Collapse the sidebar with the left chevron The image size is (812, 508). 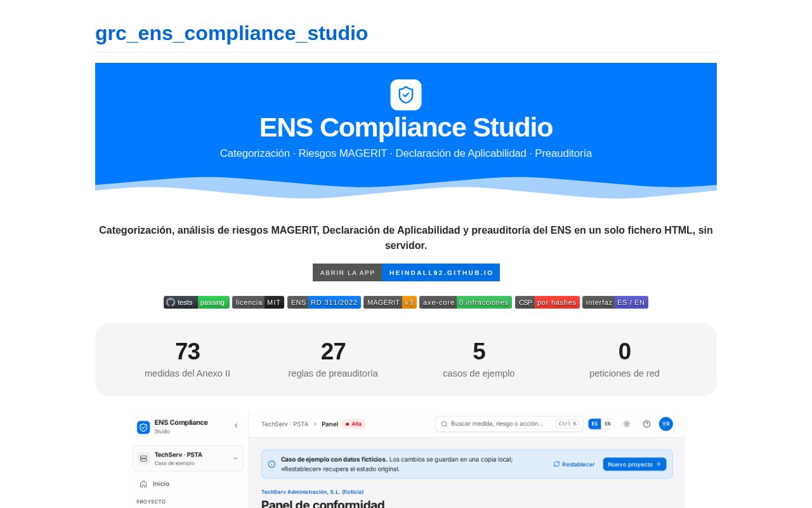(236, 425)
